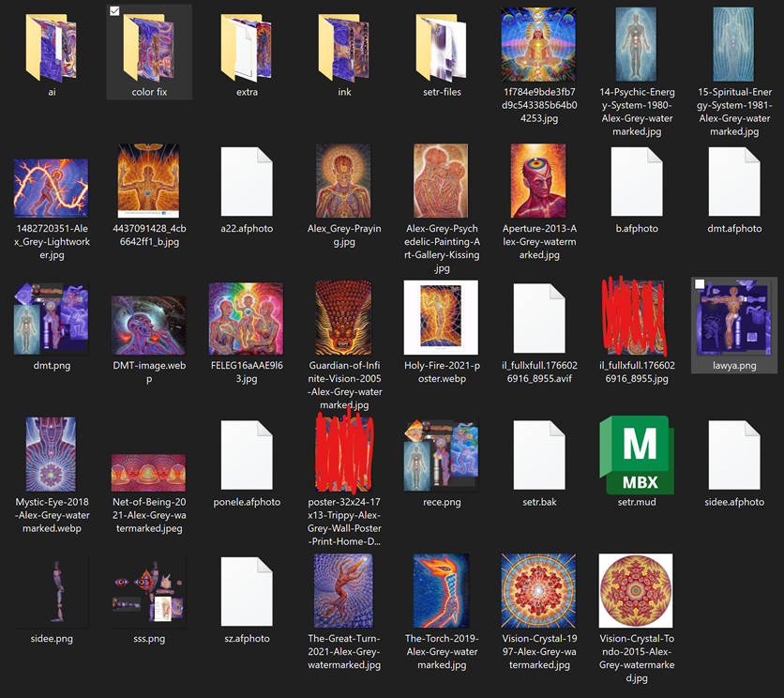Viewport: 784px width, 698px height.
Task: Select the sz.afphoto file icon
Action: (247, 591)
